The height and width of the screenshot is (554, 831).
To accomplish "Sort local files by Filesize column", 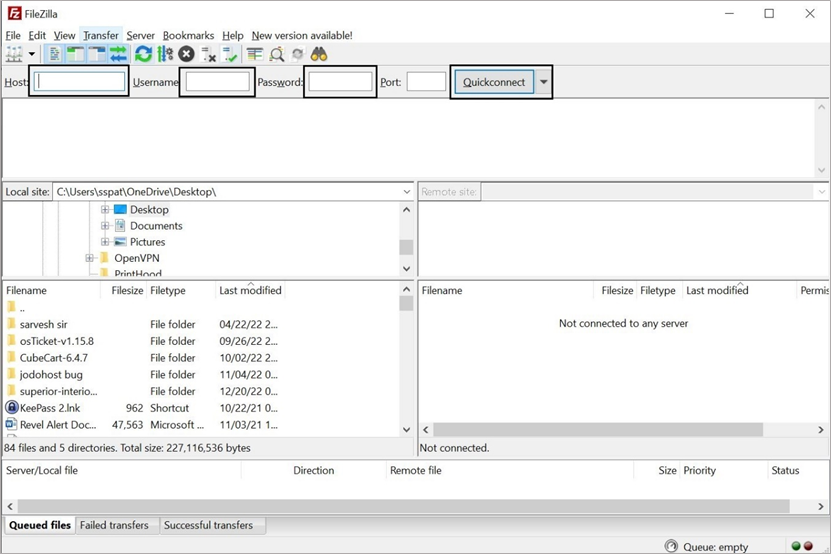I will [123, 291].
